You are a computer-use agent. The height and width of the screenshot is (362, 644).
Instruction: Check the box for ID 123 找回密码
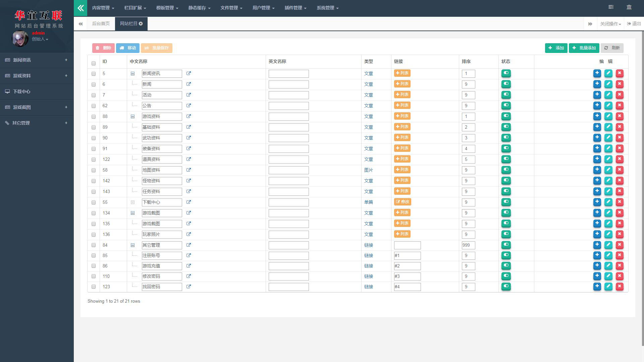coord(94,287)
